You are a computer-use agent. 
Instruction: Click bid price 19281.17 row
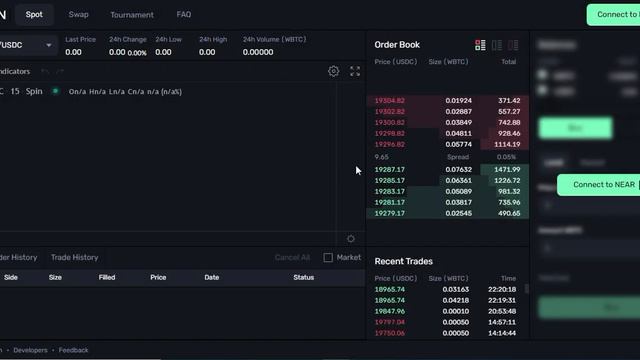click(x=448, y=202)
